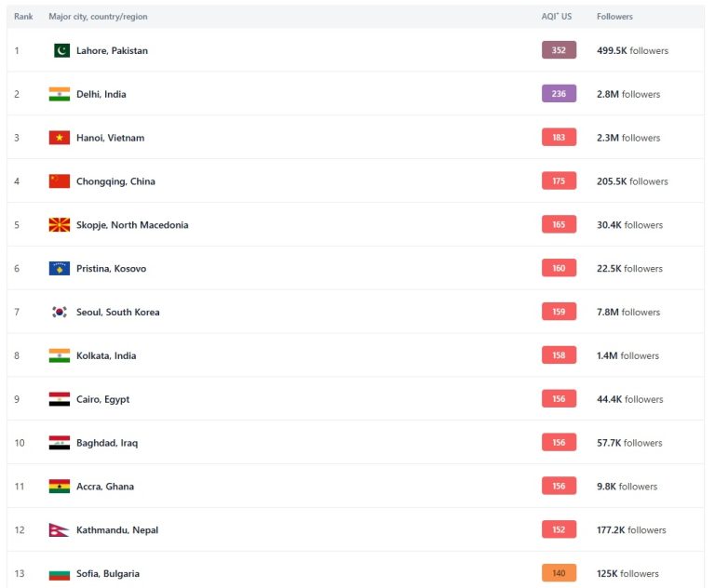This screenshot has height=588, width=715.
Task: Click the North Macedonia flag icon
Action: (x=60, y=225)
